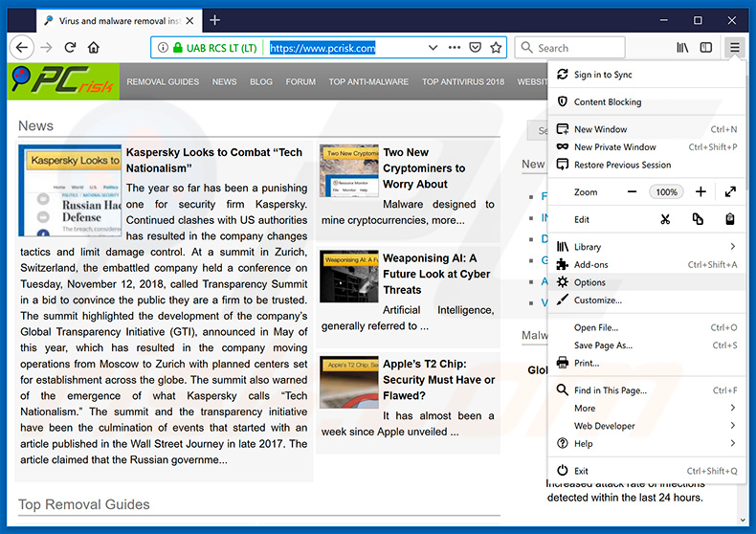Paste using the clipboard icon
756x534 pixels.
730,219
